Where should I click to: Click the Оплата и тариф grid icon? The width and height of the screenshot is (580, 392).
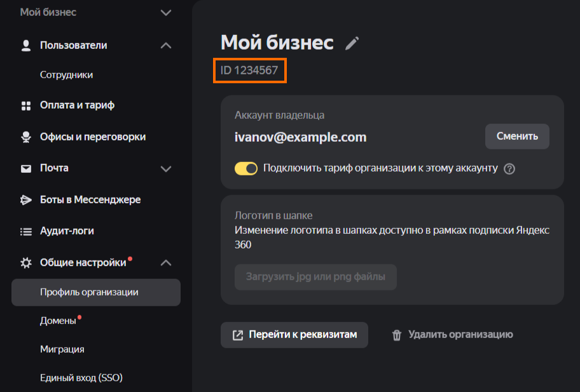coord(26,105)
